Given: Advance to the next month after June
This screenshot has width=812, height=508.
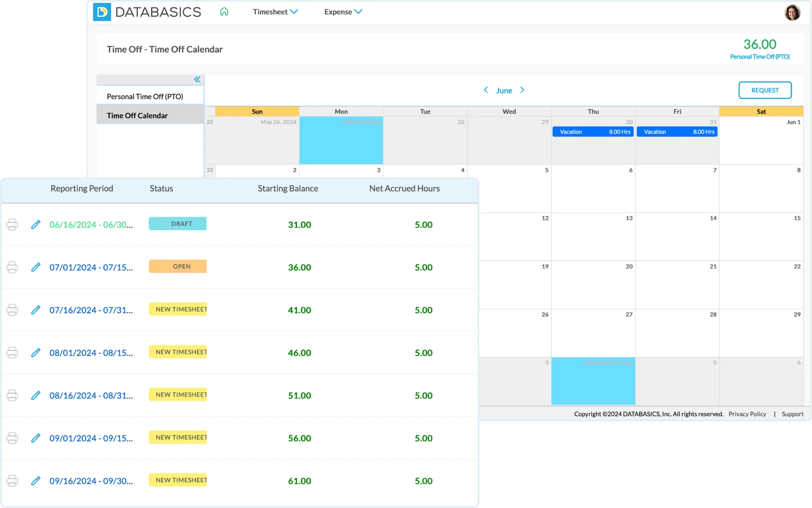Looking at the screenshot, I should tap(523, 90).
